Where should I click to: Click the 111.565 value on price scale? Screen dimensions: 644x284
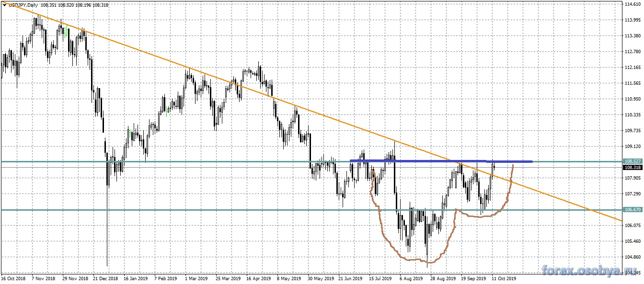click(x=633, y=83)
